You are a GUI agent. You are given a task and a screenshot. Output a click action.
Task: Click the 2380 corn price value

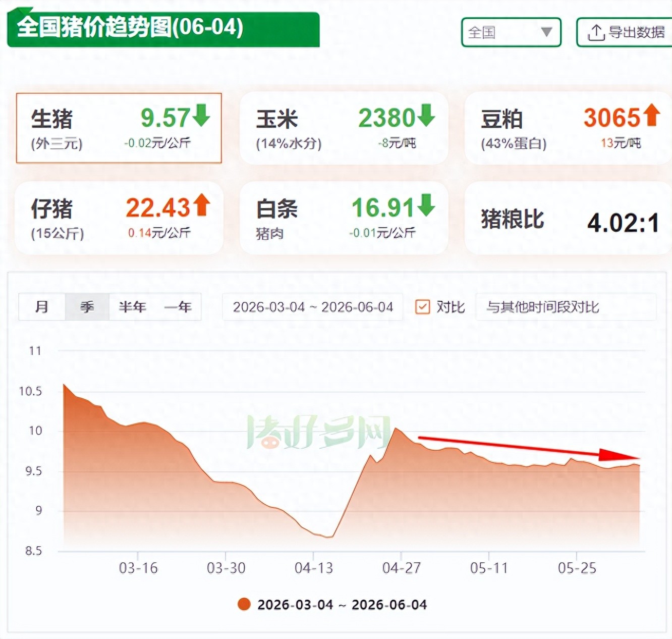386,118
